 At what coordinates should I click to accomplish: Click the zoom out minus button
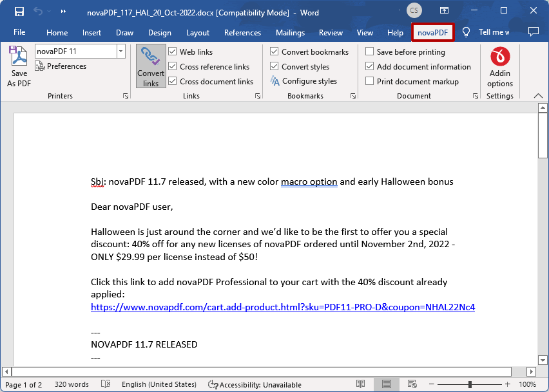(x=431, y=384)
